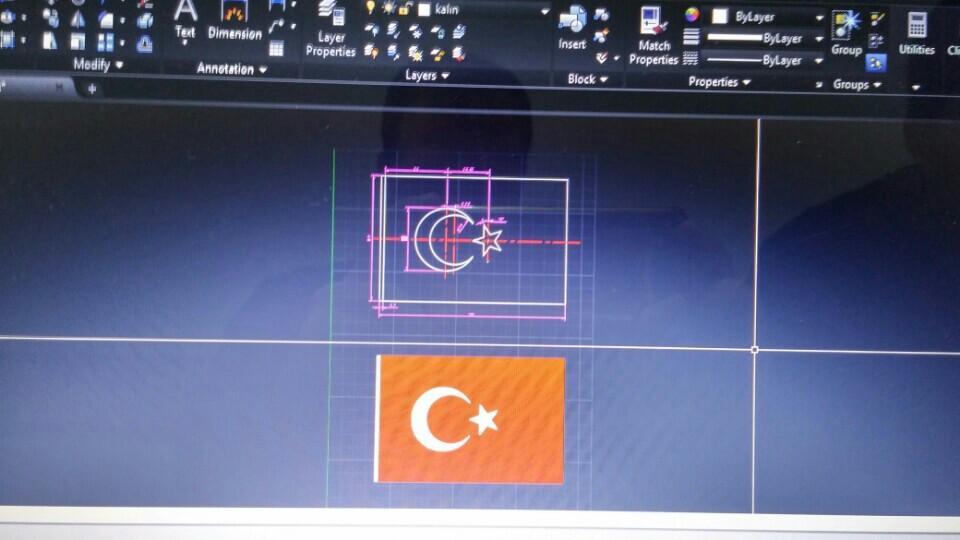Screen dimensions: 960x540
Task: Open Edit Attributes dropdown arrow
Action: click(x=616, y=59)
